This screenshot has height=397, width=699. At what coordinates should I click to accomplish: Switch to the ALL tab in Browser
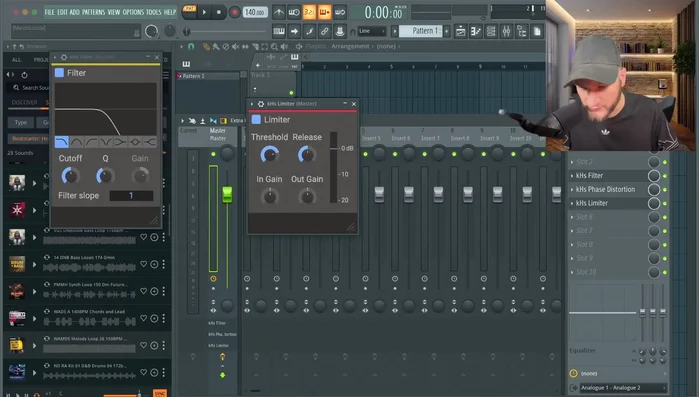pyautogui.click(x=16, y=60)
